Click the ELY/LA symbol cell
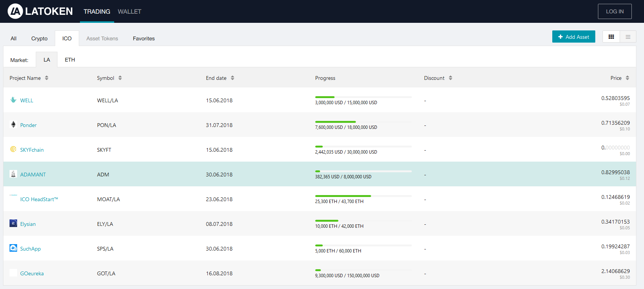 [x=105, y=224]
